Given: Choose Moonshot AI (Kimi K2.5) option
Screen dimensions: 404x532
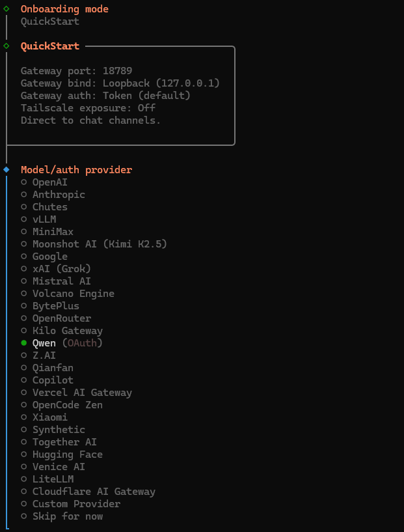Looking at the screenshot, I should [94, 244].
